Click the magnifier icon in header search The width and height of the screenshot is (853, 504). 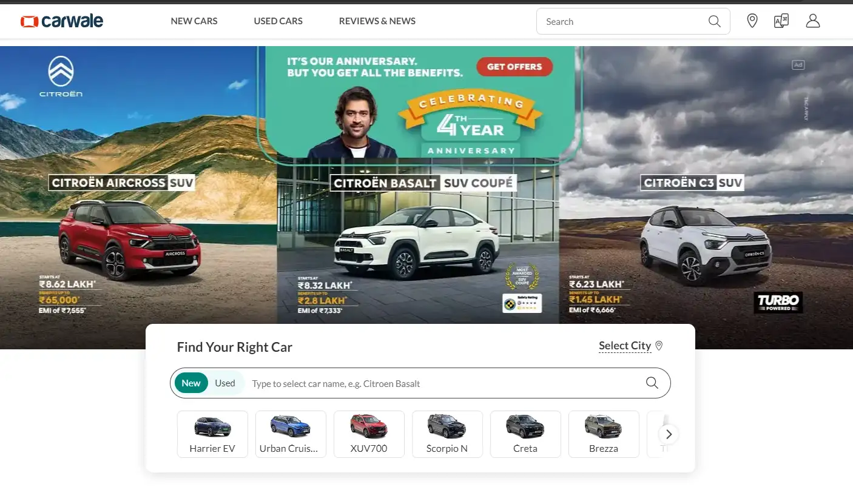coord(715,21)
